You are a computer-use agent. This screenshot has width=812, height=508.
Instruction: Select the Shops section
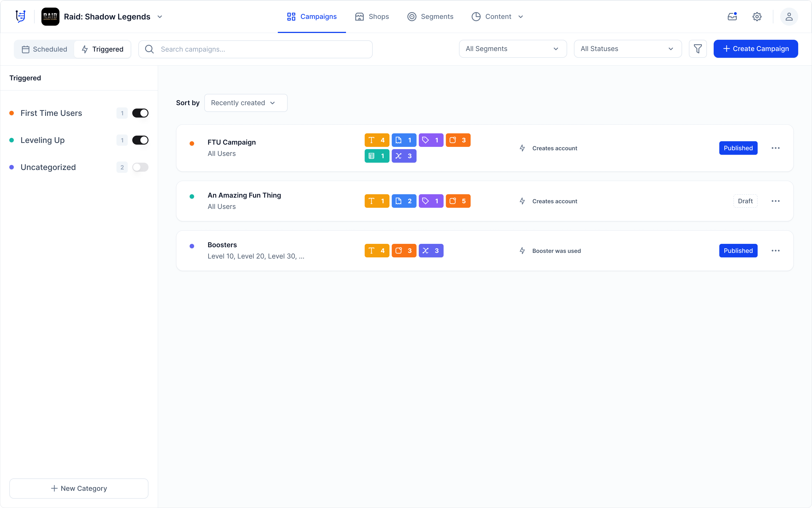coord(372,16)
